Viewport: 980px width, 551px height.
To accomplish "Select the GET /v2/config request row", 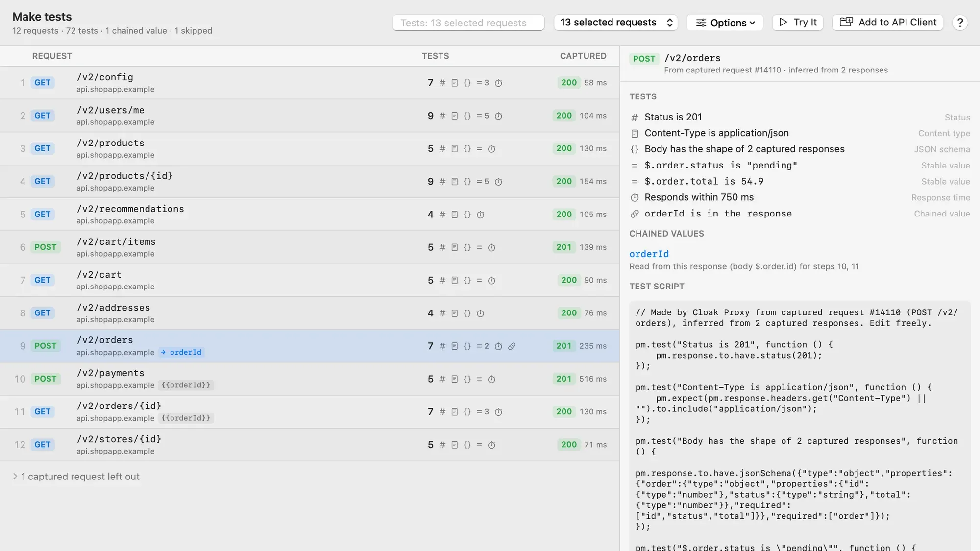I will point(310,83).
